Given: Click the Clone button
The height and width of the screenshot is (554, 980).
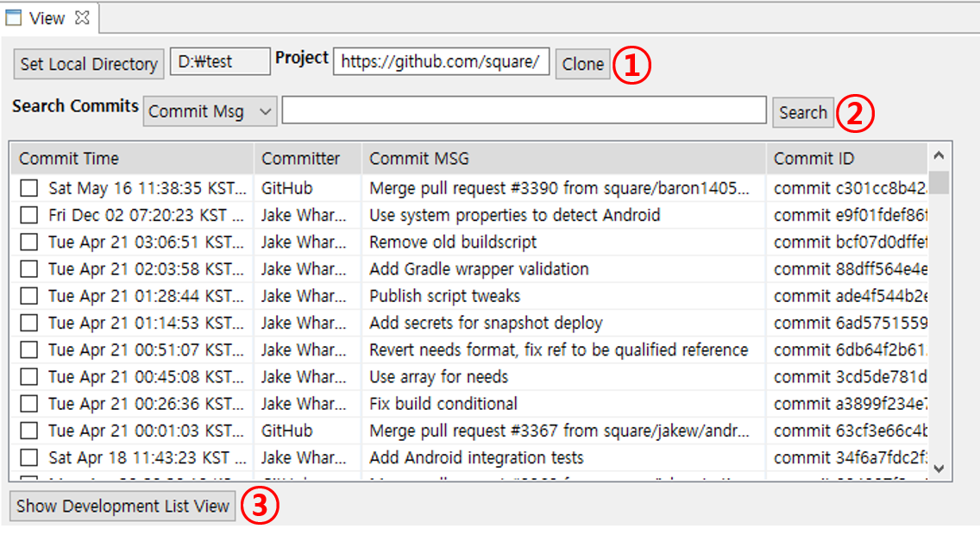Looking at the screenshot, I should [x=582, y=64].
